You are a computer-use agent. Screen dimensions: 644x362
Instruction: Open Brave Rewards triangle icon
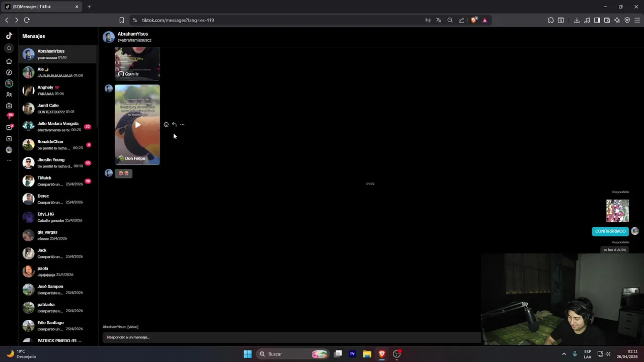tap(485, 20)
